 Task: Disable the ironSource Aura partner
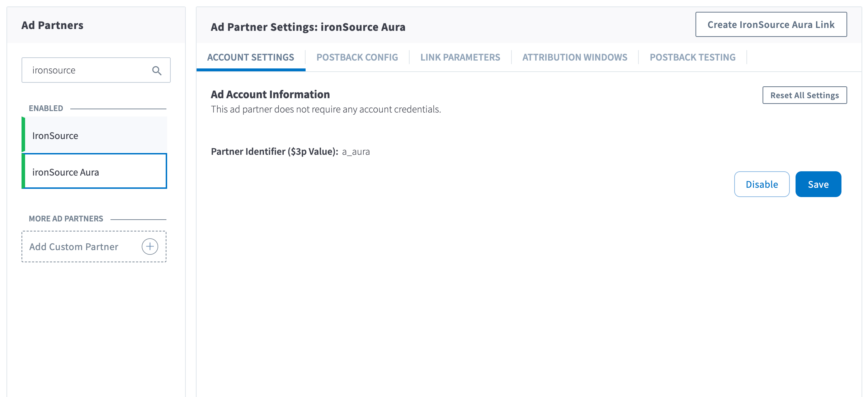point(761,184)
